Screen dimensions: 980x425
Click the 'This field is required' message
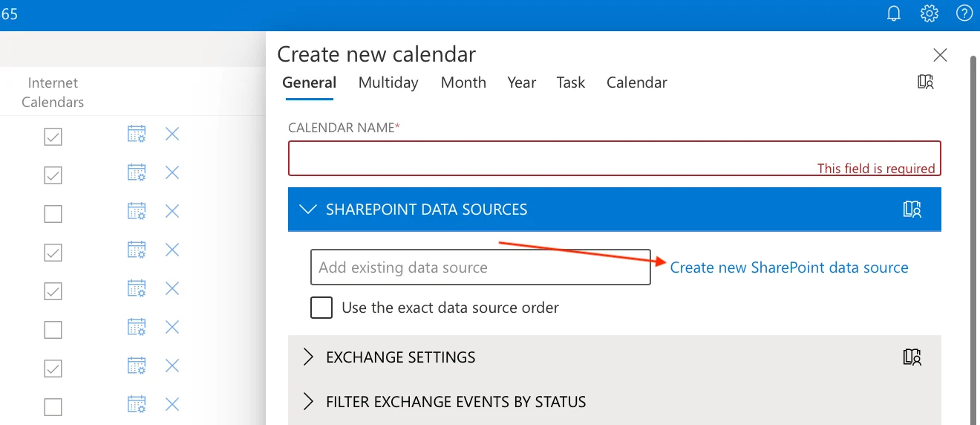(876, 169)
